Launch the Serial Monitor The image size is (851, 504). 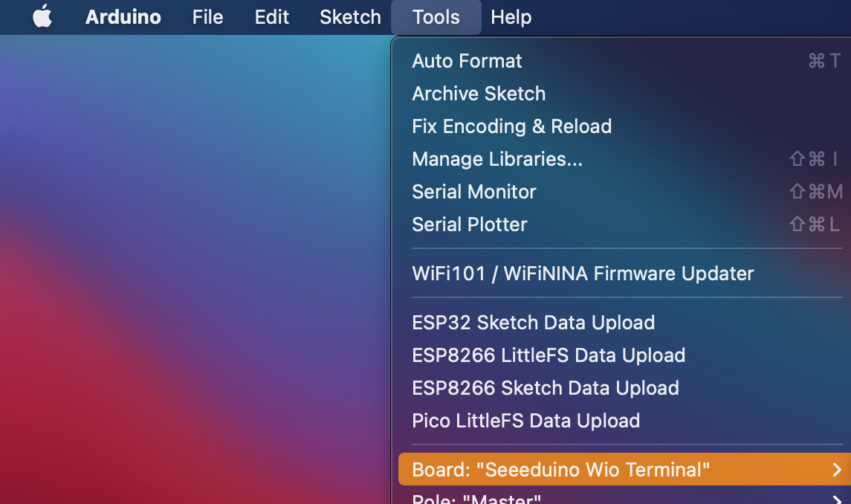474,192
